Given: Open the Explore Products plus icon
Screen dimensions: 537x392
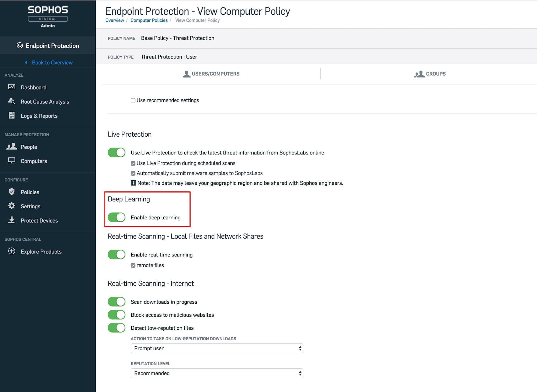Looking at the screenshot, I should [12, 251].
